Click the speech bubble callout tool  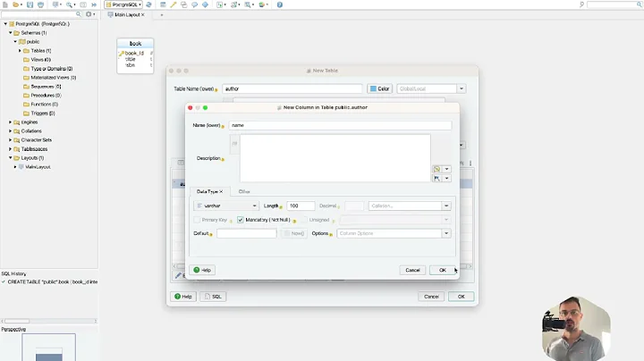click(194, 4)
